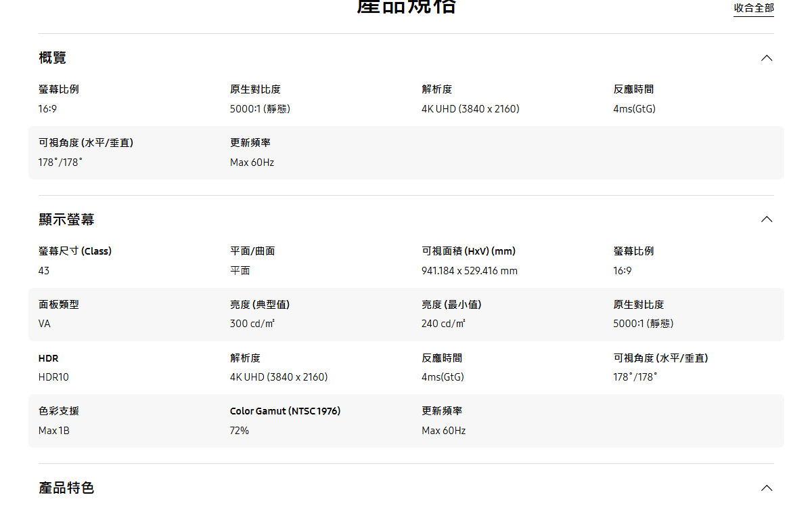The image size is (812, 514).
Task: Click the 可視面積 (HxV) (mm) label
Action: (x=468, y=251)
